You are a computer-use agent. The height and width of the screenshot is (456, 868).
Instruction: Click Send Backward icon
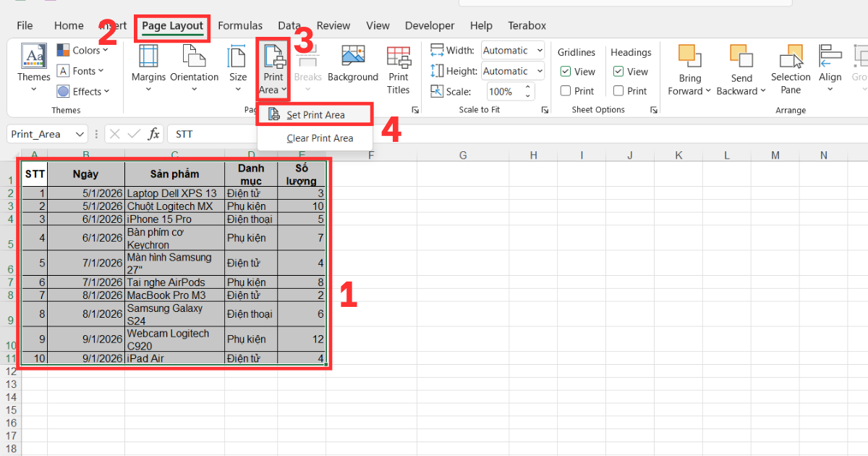[741, 56]
